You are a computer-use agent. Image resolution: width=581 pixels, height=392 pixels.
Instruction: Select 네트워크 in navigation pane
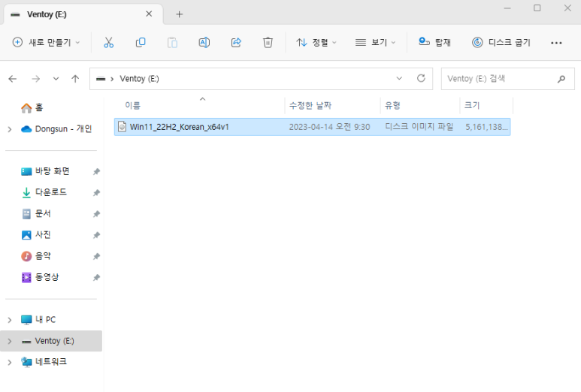click(x=44, y=362)
